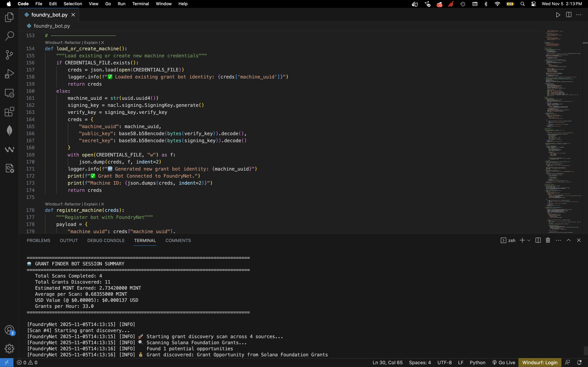The image size is (588, 367).
Task: Open macOS Spotlight search
Action: 522,4
